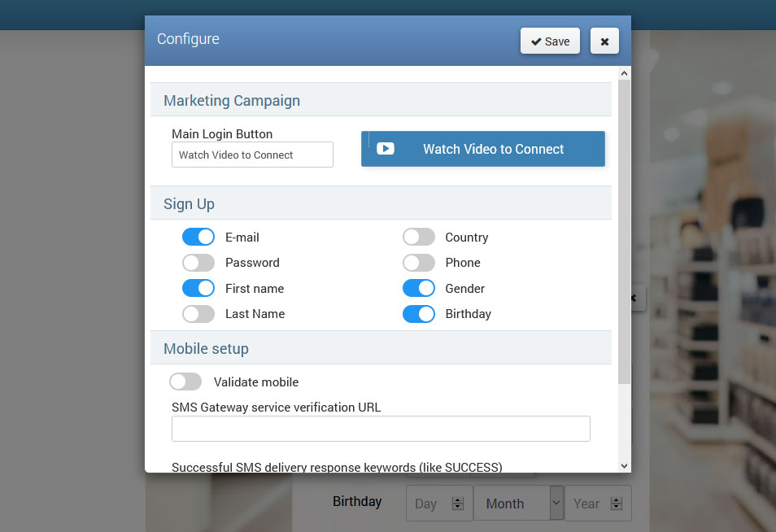776x532 pixels.
Task: Turn on the Phone field toggle
Action: click(419, 263)
